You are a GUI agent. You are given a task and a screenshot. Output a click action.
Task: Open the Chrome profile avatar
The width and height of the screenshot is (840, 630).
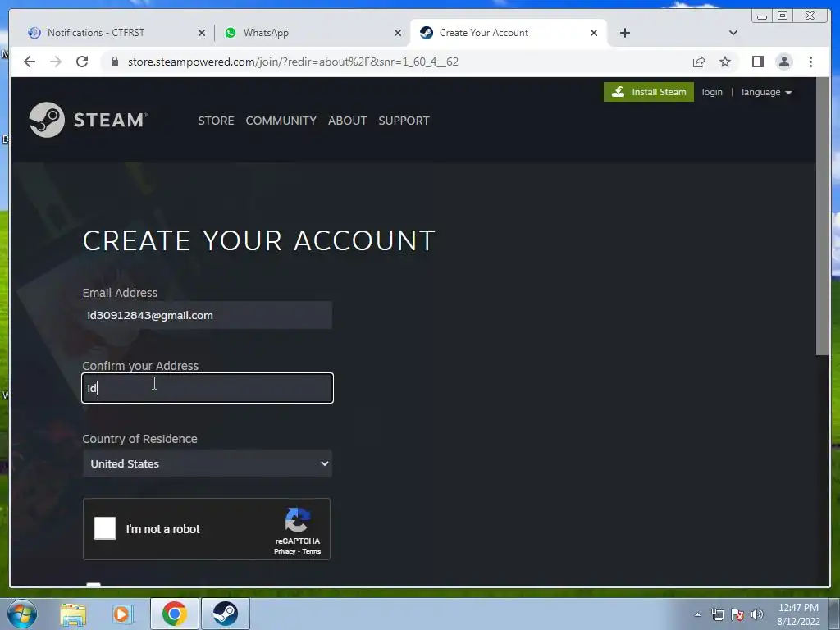click(x=783, y=62)
